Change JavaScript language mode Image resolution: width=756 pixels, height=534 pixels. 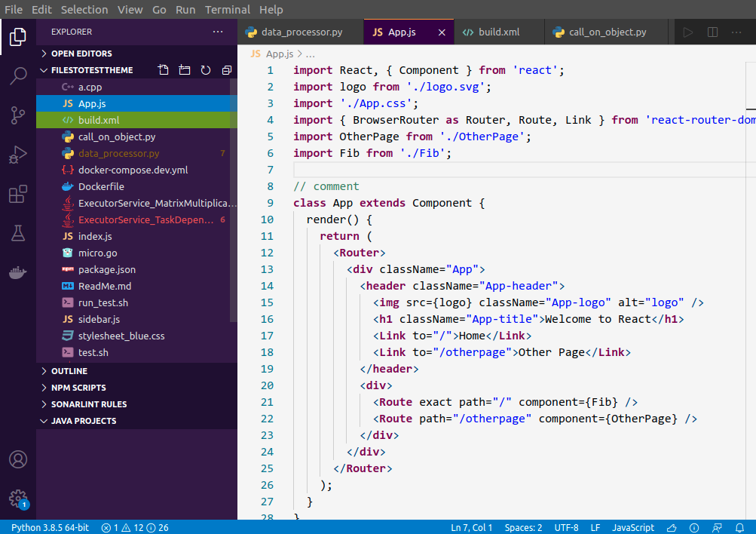633,528
